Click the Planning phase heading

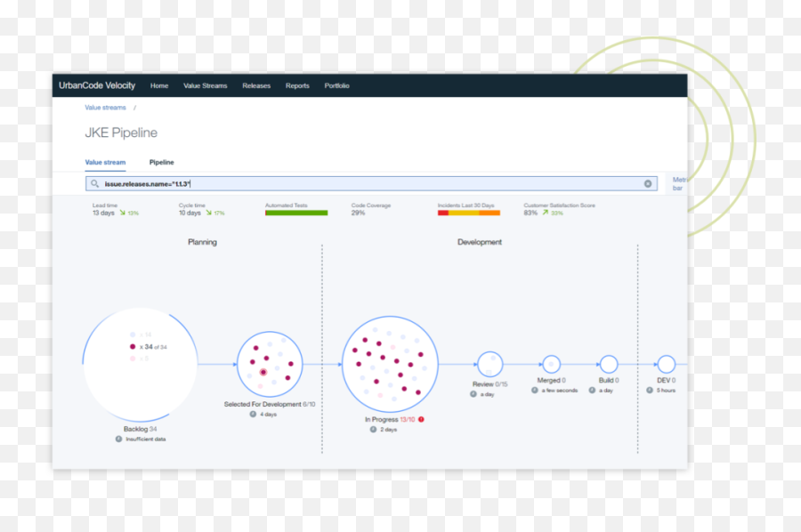202,242
